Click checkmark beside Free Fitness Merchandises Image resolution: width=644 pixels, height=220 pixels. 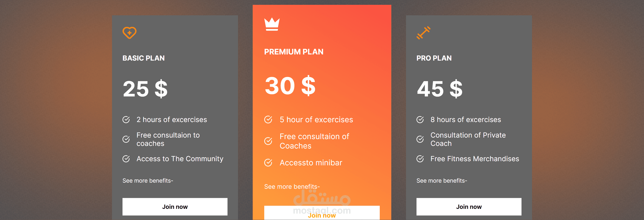420,159
